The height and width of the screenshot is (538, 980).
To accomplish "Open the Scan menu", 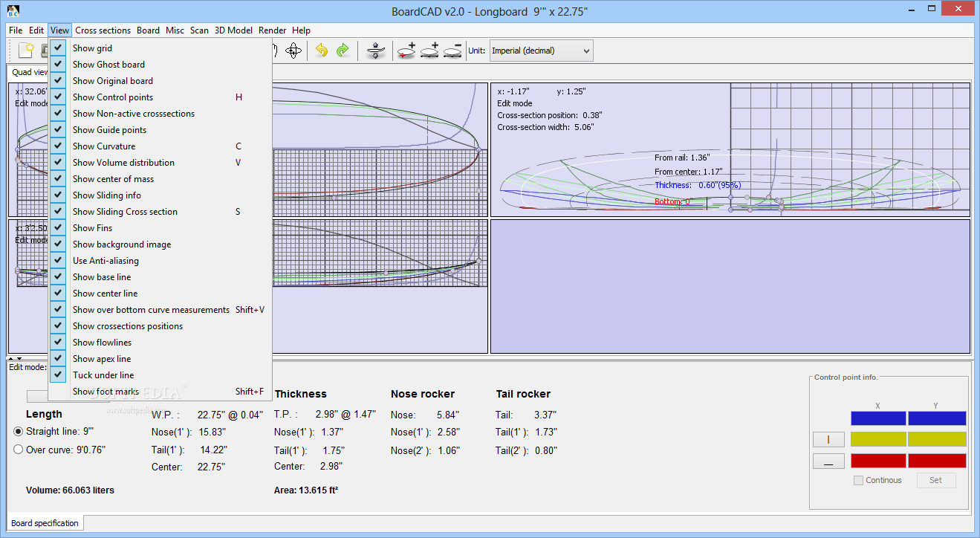I will pos(199,30).
